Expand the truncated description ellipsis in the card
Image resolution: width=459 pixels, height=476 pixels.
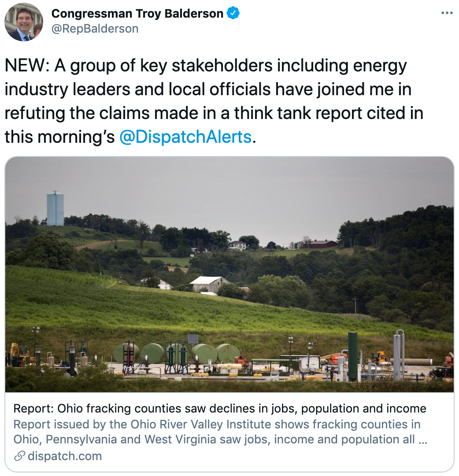[x=422, y=439]
